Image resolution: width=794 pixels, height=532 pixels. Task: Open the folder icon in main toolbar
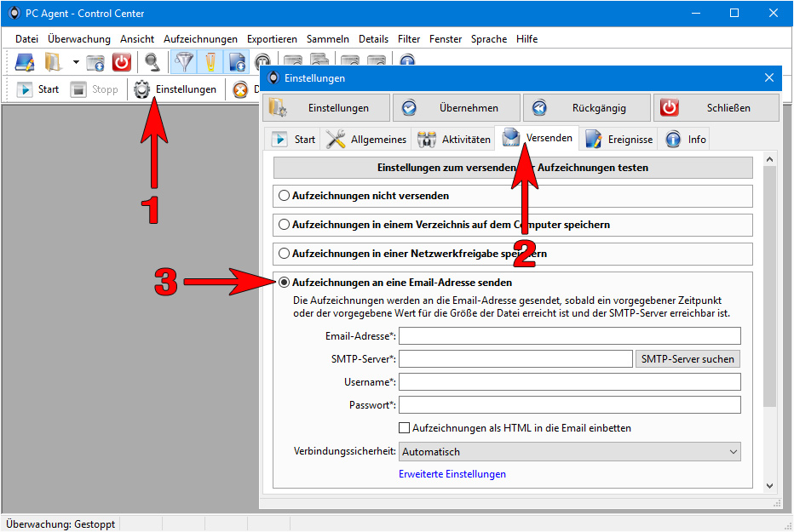[53, 62]
